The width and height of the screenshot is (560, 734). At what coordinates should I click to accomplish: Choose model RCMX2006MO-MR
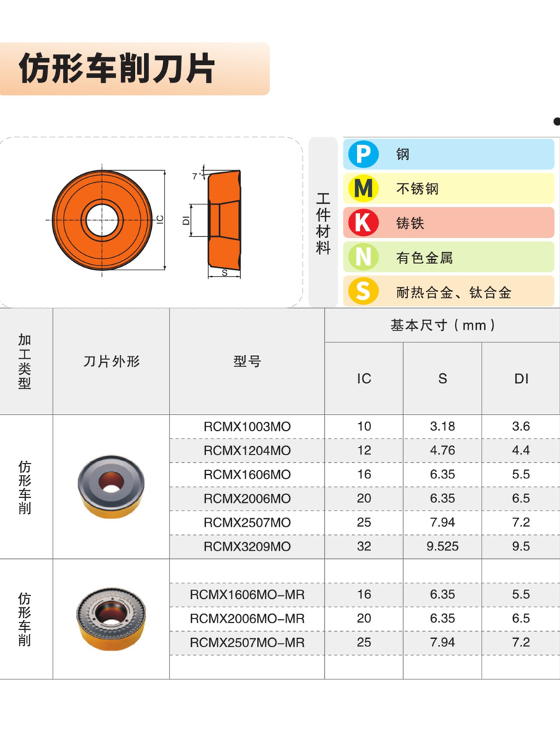click(x=246, y=618)
